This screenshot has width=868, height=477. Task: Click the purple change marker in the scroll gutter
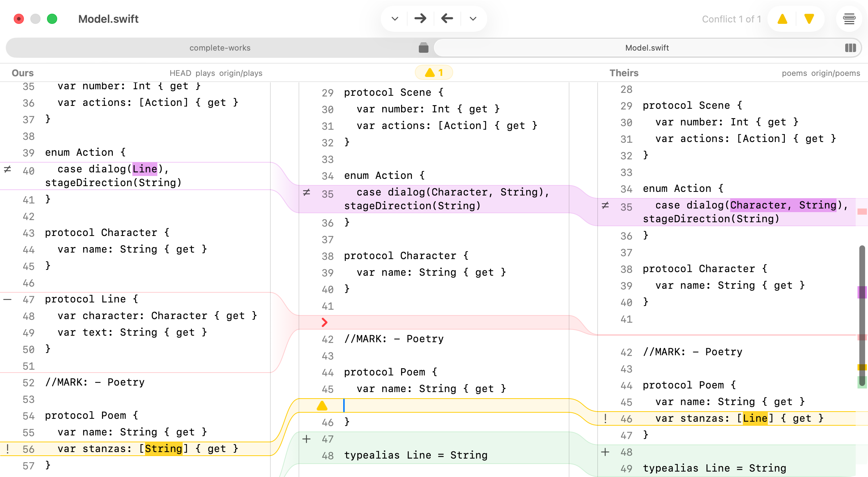click(x=862, y=292)
